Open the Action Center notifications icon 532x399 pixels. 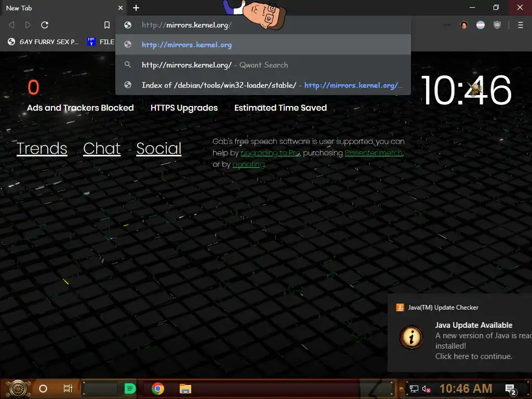click(510, 389)
